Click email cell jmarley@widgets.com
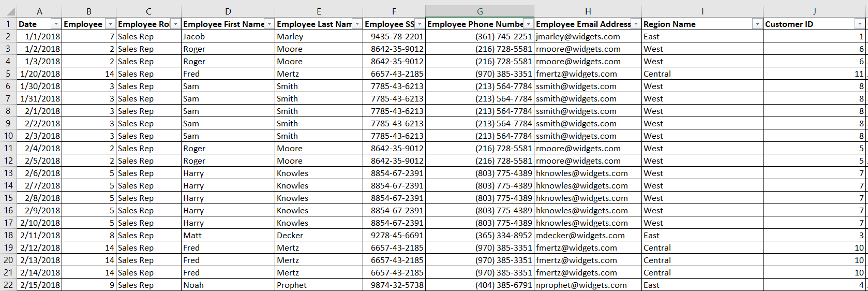Screen dimensions: 868x291 pos(588,36)
